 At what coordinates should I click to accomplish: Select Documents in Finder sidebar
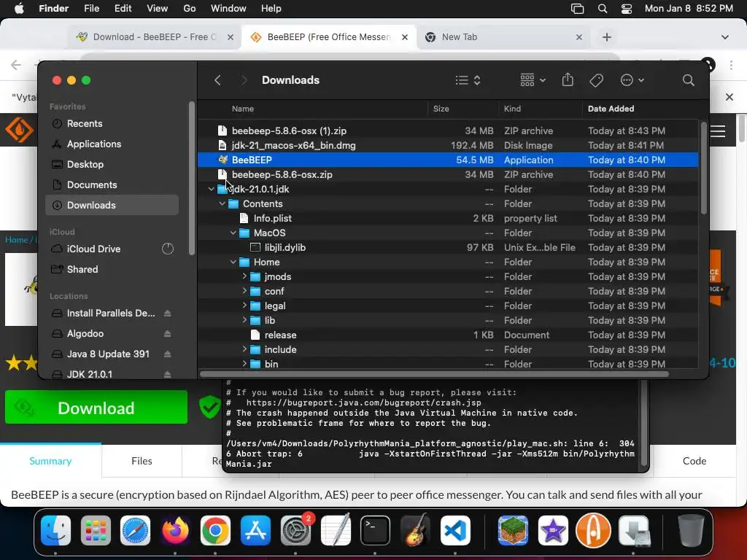click(112, 184)
